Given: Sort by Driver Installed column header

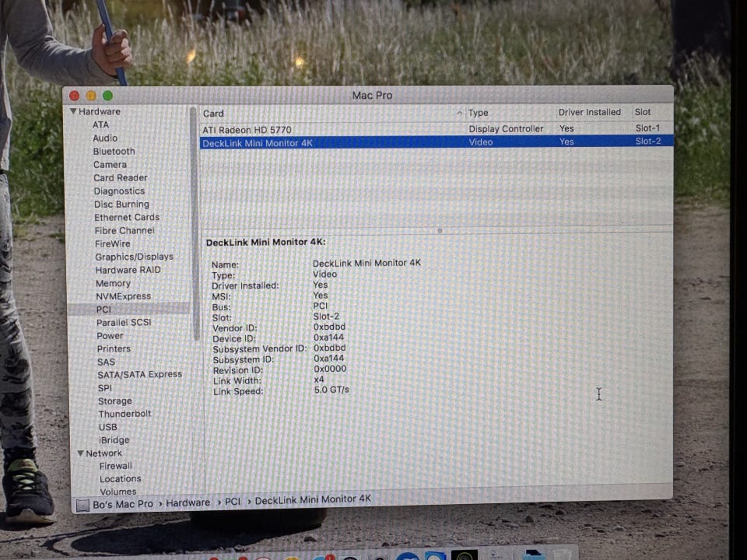Looking at the screenshot, I should pyautogui.click(x=589, y=112).
